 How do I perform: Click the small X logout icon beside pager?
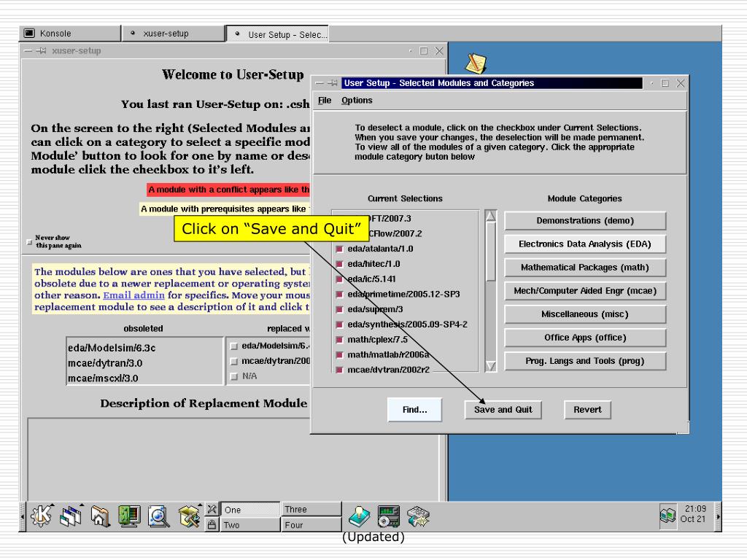(x=212, y=508)
